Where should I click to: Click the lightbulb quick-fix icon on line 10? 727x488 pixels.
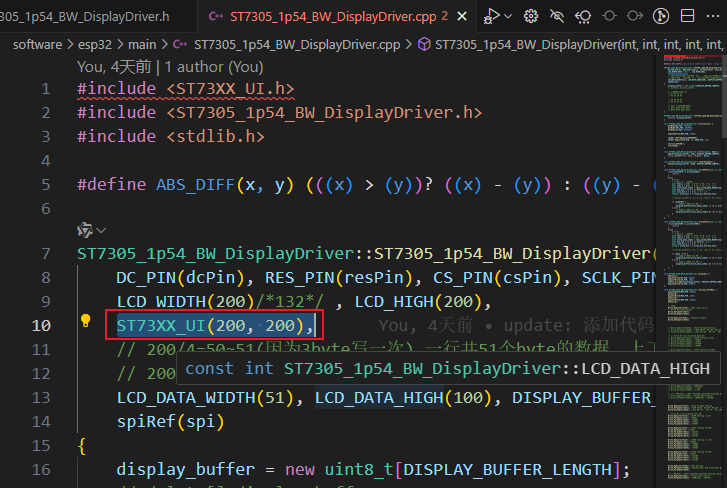tap(88, 323)
